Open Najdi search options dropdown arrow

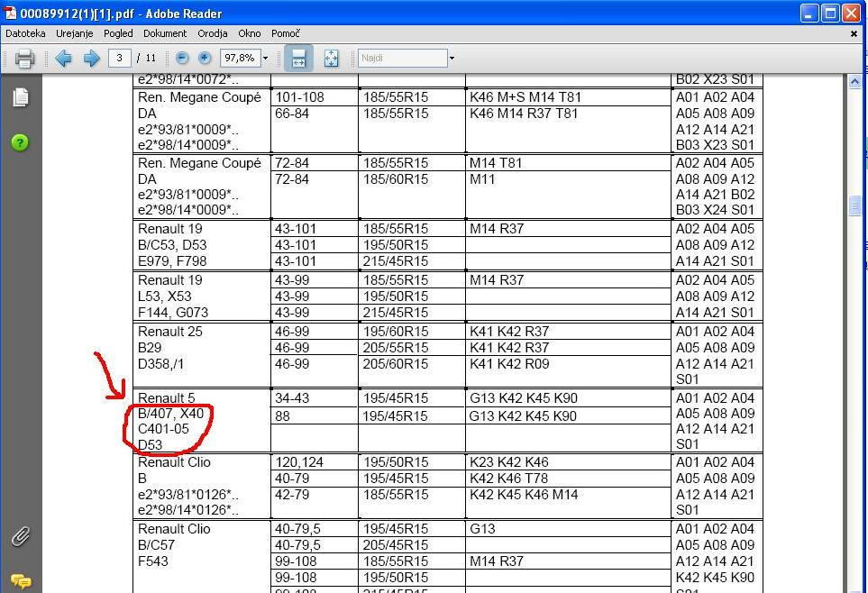pyautogui.click(x=452, y=59)
